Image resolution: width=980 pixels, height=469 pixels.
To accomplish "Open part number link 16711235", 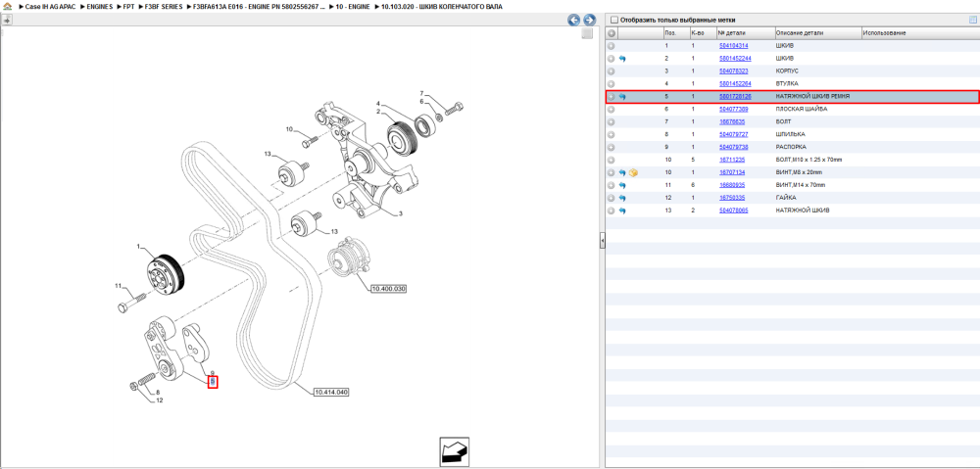I will 732,160.
